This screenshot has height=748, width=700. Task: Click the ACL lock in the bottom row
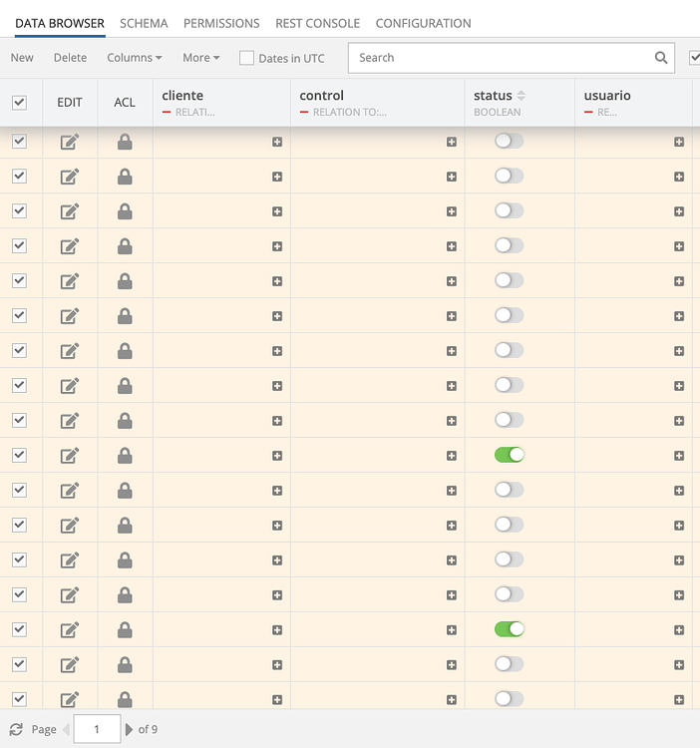point(125,698)
